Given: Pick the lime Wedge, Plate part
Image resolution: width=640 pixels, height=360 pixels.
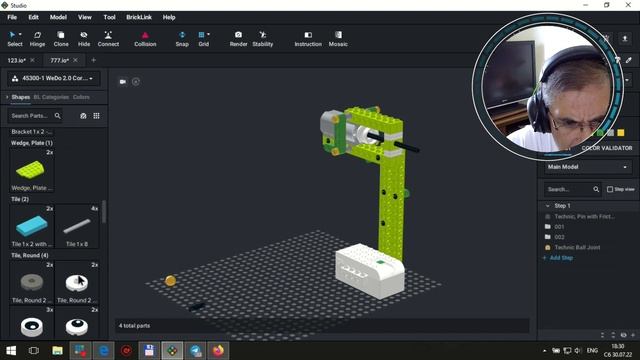Looking at the screenshot, I should pos(32,170).
